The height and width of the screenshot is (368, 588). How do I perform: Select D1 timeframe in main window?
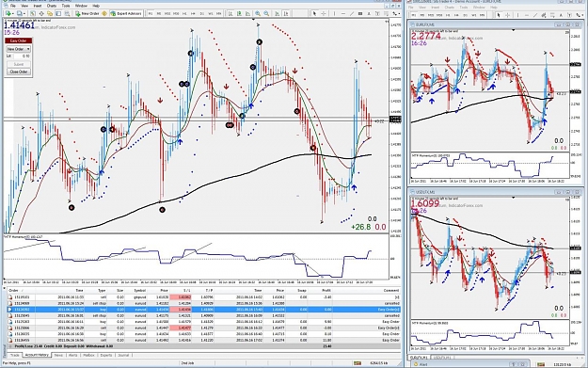[x=201, y=13]
